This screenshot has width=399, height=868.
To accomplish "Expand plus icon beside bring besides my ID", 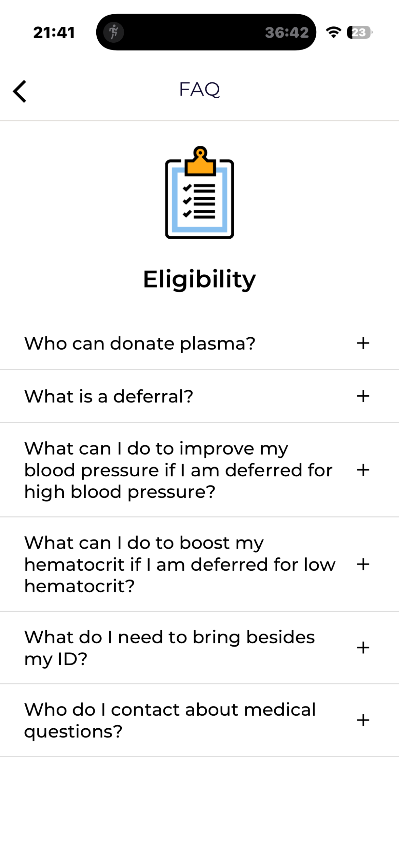I will [363, 648].
